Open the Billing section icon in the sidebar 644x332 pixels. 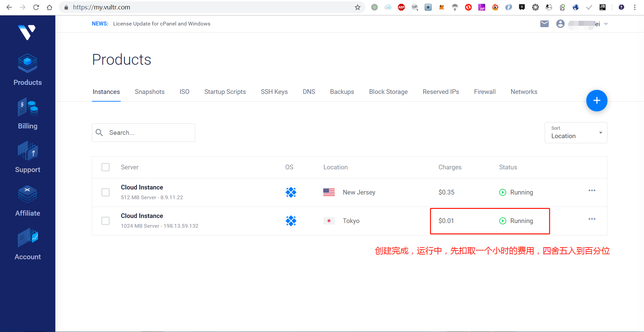(x=28, y=107)
